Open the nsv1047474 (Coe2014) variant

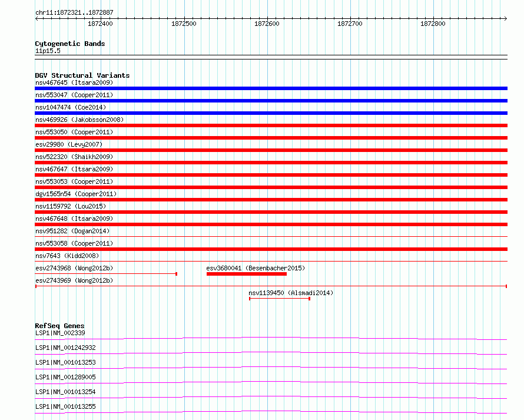pos(71,107)
